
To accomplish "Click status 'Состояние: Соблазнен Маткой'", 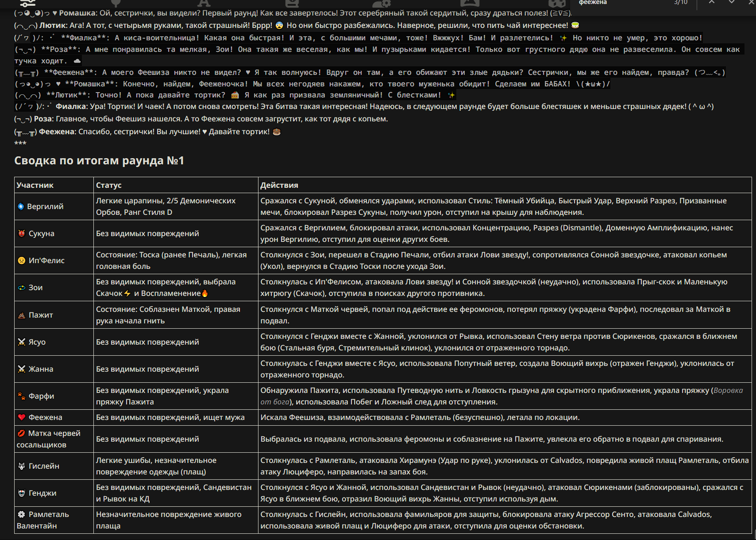I will pyautogui.click(x=176, y=315).
